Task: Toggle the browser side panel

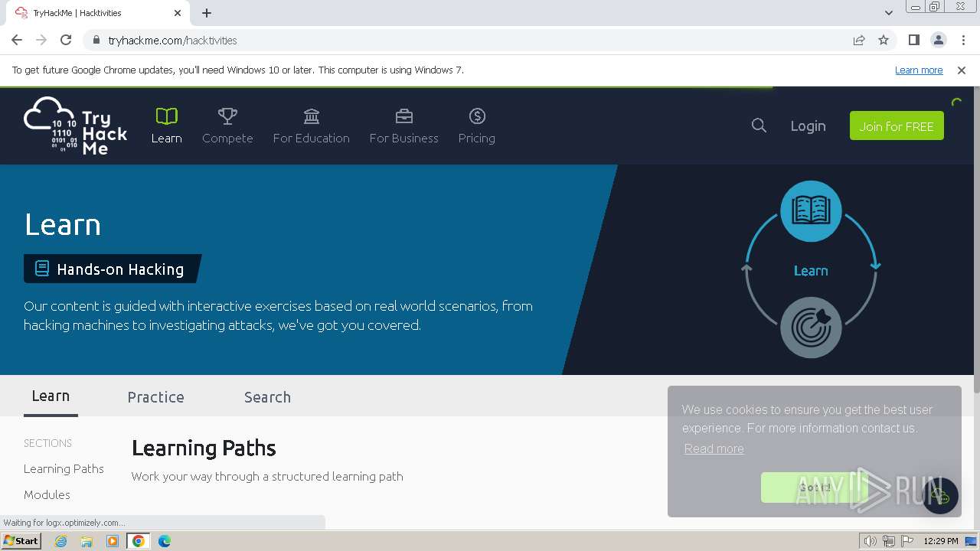Action: pos(913,40)
